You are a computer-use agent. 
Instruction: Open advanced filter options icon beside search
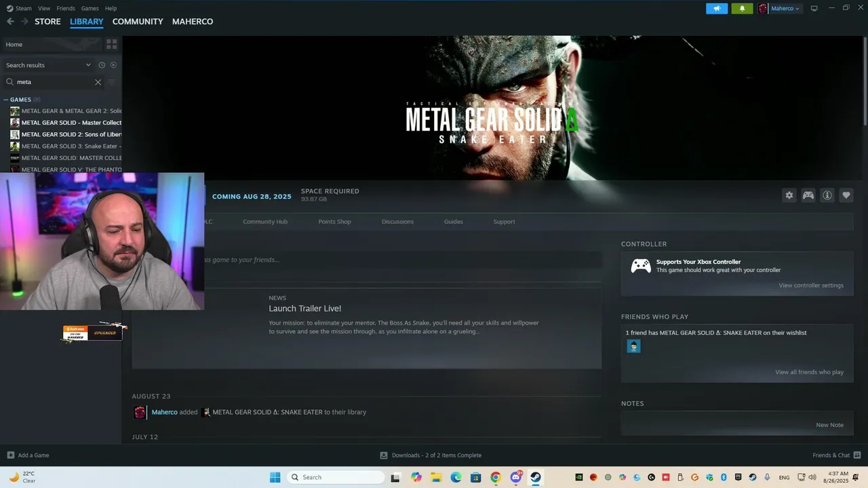(112, 82)
